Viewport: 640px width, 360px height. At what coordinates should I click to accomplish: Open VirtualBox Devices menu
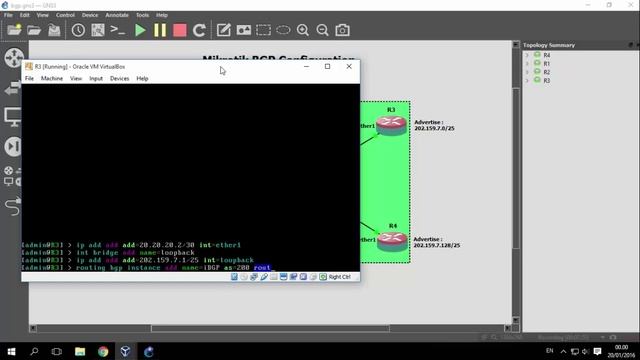pos(120,78)
